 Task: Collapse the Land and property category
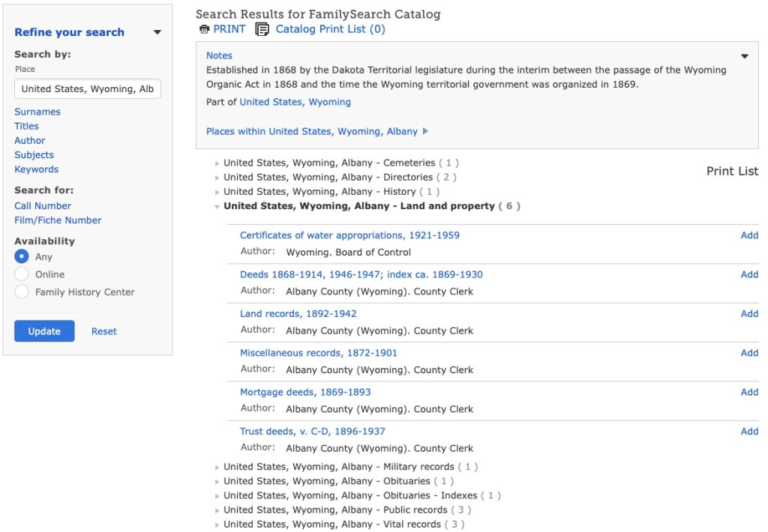pyautogui.click(x=217, y=207)
